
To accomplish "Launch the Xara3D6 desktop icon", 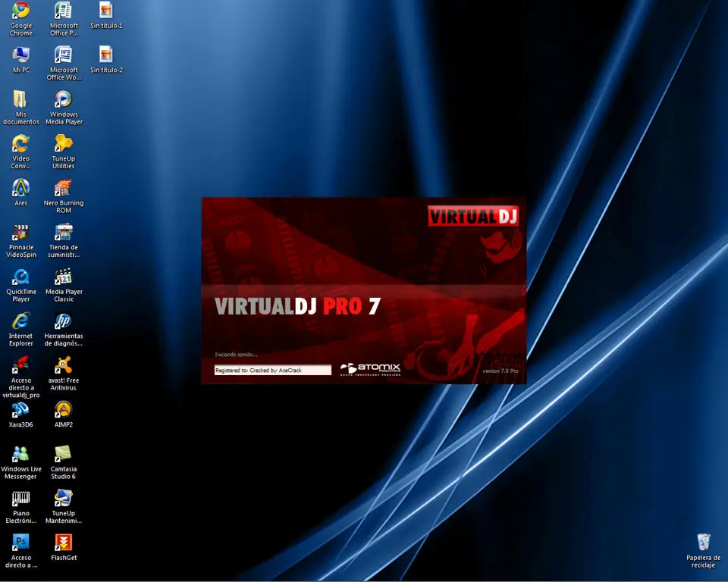I will click(x=21, y=410).
